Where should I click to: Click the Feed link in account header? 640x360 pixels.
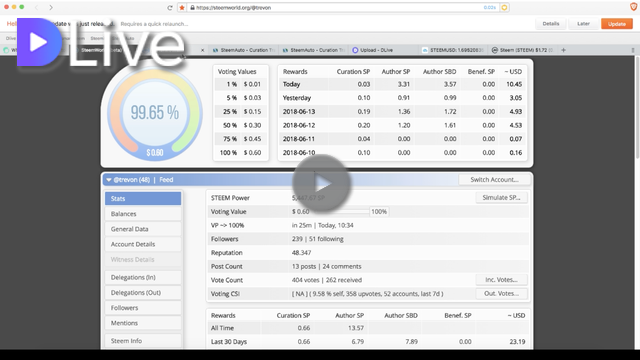166,180
